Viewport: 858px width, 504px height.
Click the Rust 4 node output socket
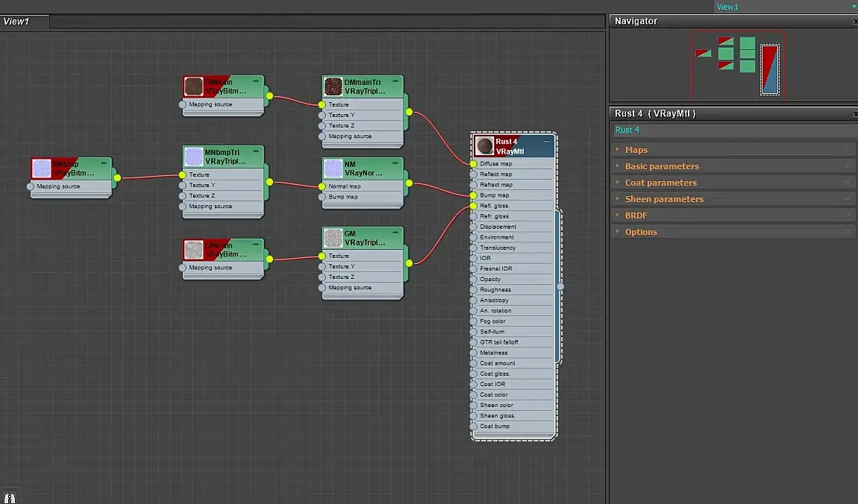560,286
